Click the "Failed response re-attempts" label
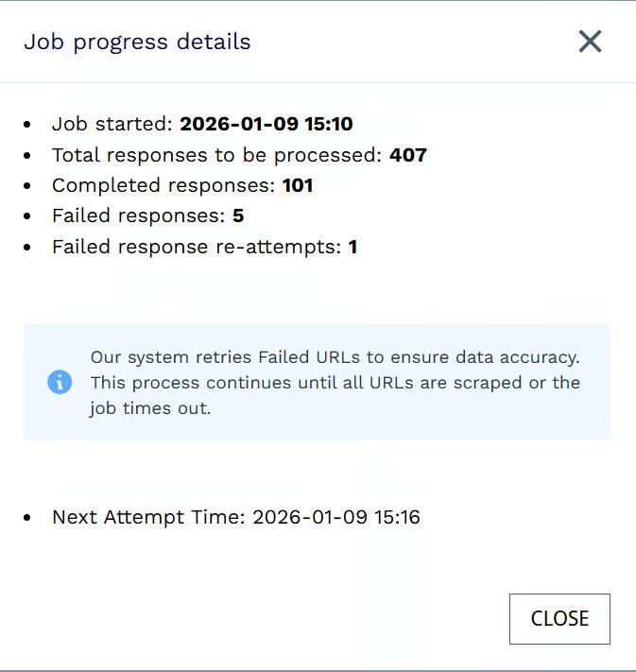 click(x=197, y=248)
